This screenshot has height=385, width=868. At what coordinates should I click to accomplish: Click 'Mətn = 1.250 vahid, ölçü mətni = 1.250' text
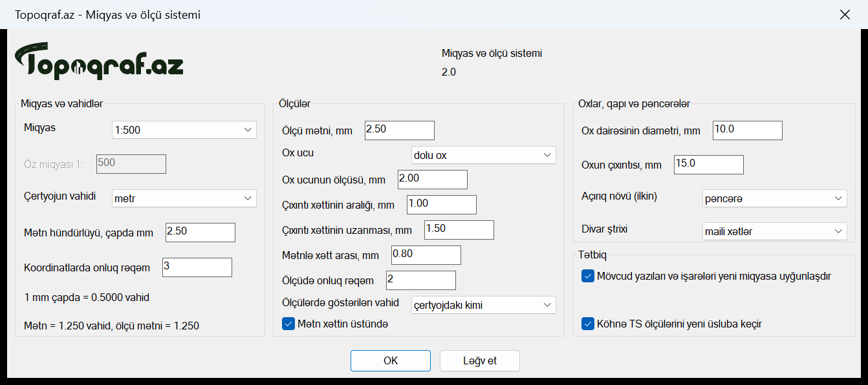tap(111, 326)
